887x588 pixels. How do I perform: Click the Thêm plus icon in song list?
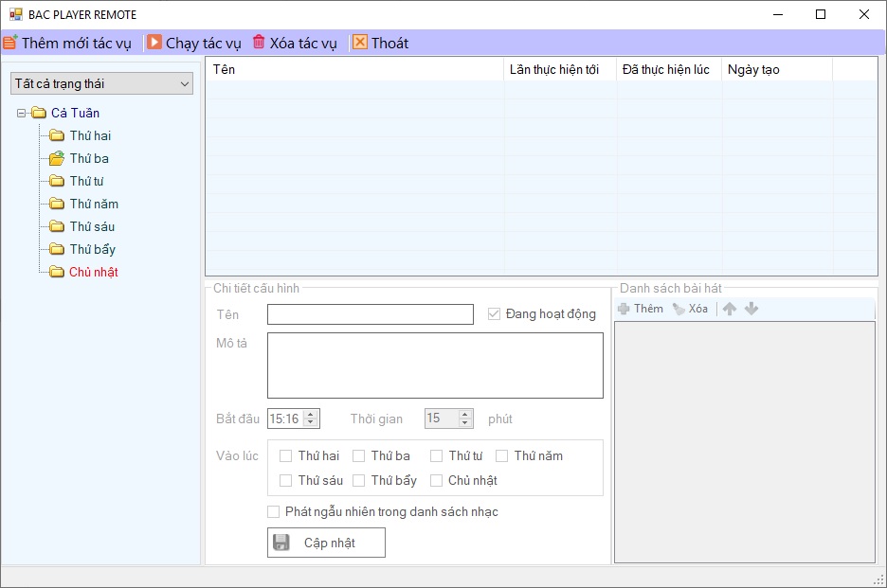[624, 309]
